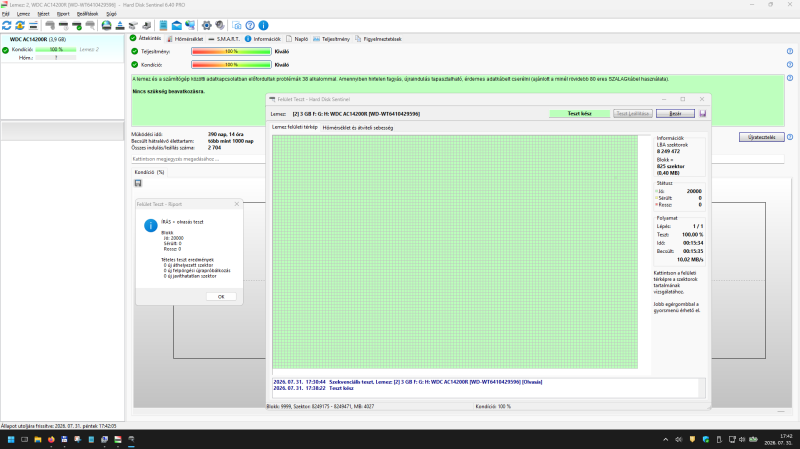The width and height of the screenshot is (800, 449).
Task: Click the floppy save icon in Felület Teszt window
Action: [x=703, y=114]
